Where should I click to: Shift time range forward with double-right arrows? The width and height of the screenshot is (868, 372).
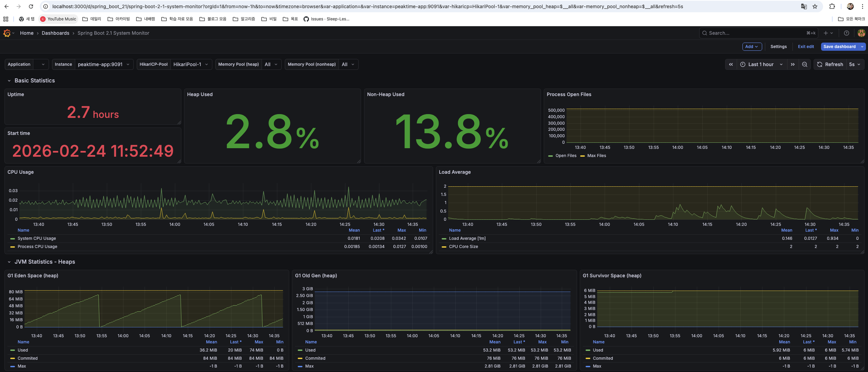click(793, 64)
